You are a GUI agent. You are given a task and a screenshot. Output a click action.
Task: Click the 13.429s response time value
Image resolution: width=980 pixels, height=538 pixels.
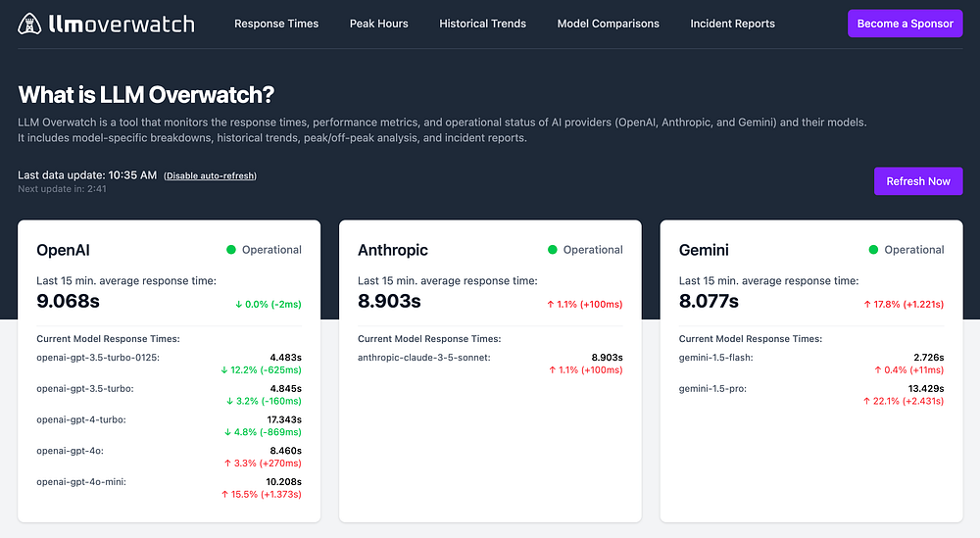(926, 389)
